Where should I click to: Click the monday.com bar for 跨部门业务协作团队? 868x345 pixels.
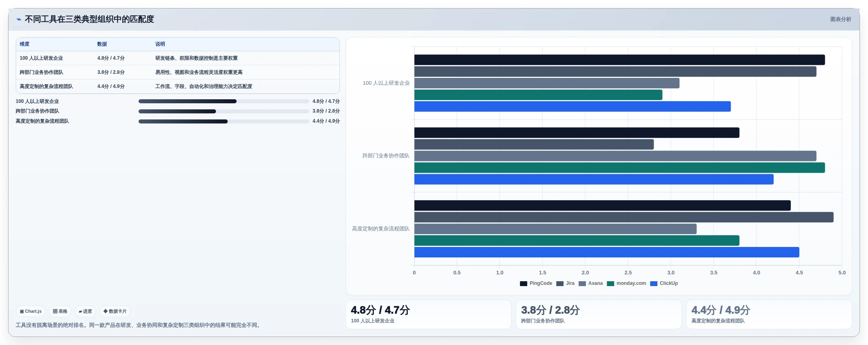pyautogui.click(x=619, y=167)
